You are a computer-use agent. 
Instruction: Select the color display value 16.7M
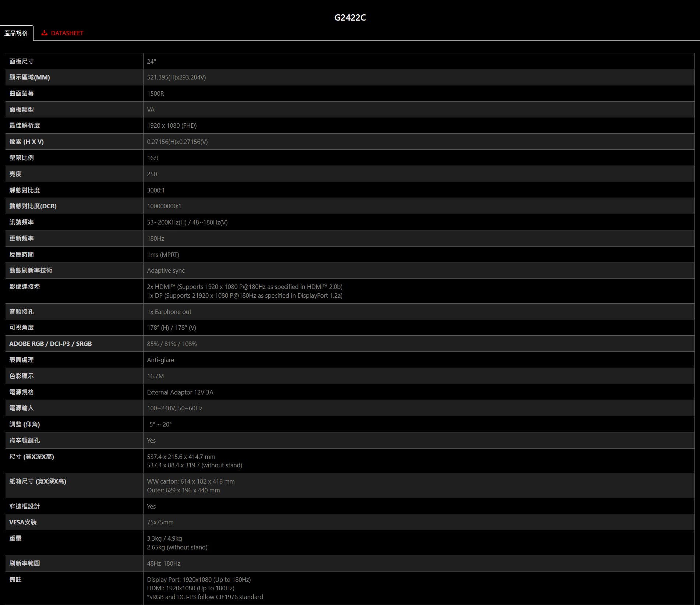[x=155, y=376]
